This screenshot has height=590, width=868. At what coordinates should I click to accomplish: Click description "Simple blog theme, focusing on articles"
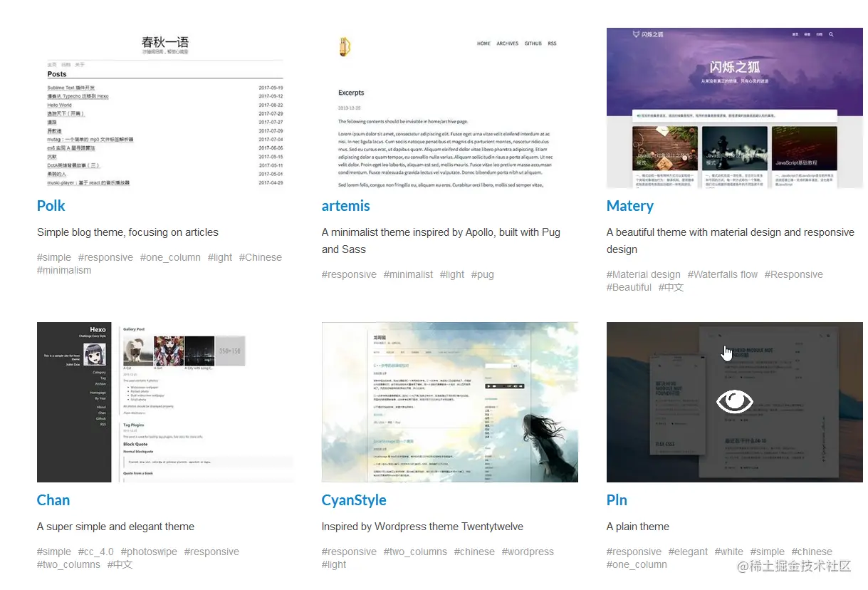[x=127, y=232]
